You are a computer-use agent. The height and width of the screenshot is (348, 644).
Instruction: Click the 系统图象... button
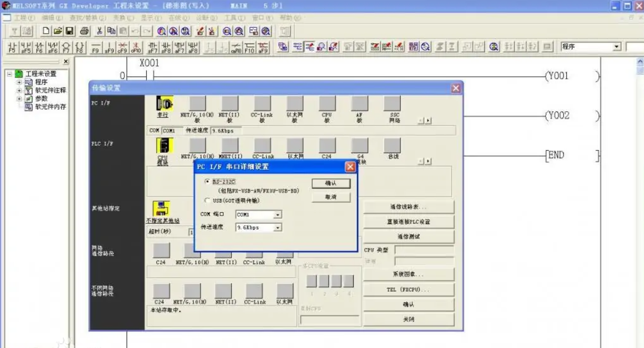pos(409,275)
